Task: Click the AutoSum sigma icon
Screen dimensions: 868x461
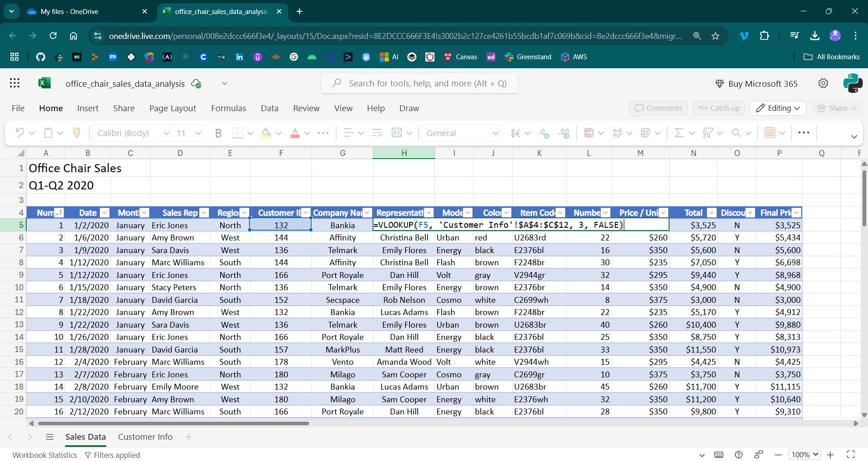Action: pyautogui.click(x=679, y=133)
